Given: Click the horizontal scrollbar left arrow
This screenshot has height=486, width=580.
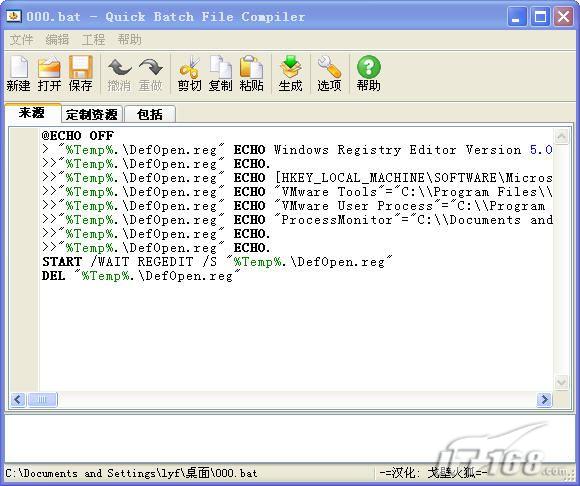Looking at the screenshot, I should click(x=18, y=399).
